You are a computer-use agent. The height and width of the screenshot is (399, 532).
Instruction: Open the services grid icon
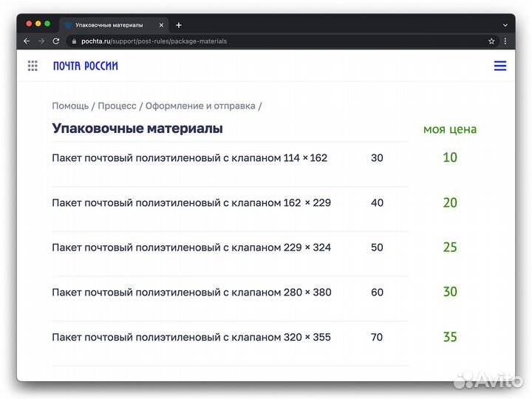point(33,66)
